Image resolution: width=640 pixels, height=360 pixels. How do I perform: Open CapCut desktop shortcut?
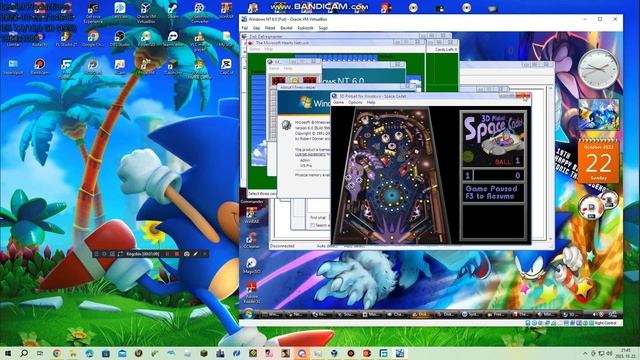[x=226, y=66]
